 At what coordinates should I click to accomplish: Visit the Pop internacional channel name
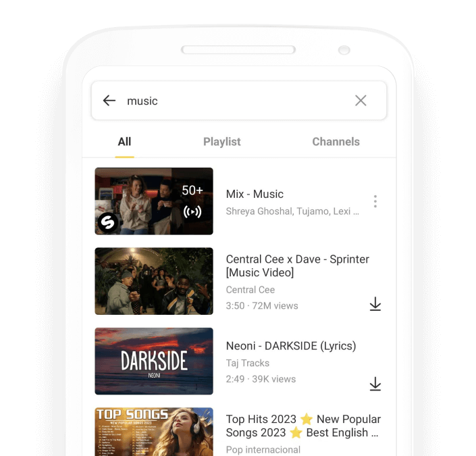pos(263,450)
